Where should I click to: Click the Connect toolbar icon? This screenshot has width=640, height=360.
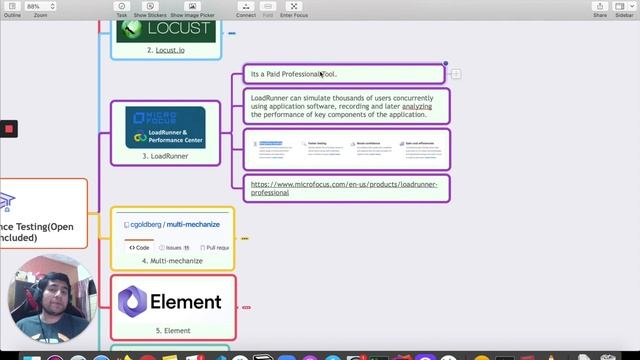[246, 6]
